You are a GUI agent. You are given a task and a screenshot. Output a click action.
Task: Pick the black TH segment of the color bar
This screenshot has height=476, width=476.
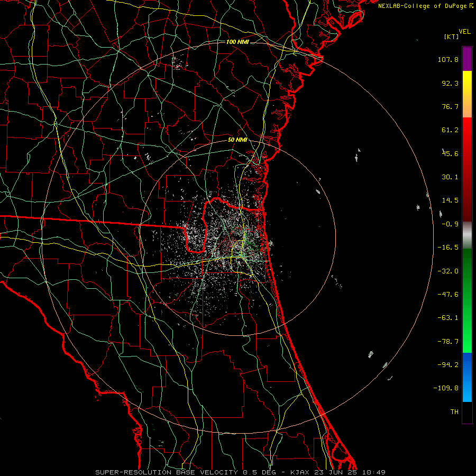(x=467, y=413)
